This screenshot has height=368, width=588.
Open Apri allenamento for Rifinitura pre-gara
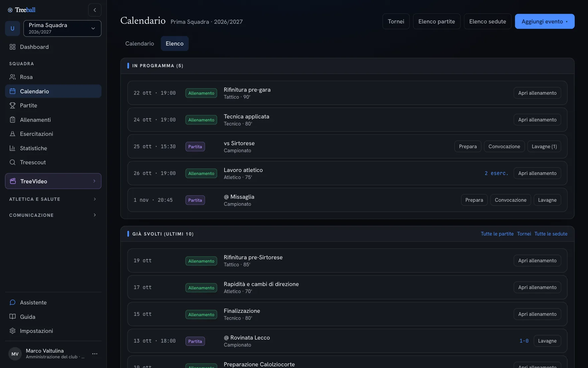click(537, 93)
